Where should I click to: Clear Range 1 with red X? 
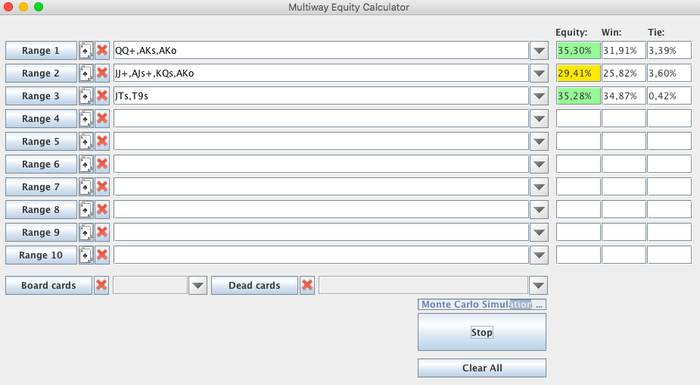[x=102, y=50]
